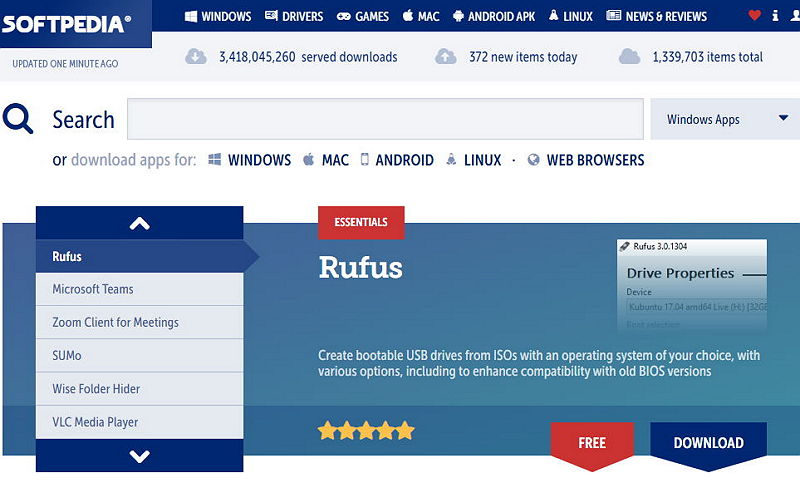Click the red ESSENTIALS badge
The width and height of the screenshot is (800, 488).
click(x=361, y=223)
